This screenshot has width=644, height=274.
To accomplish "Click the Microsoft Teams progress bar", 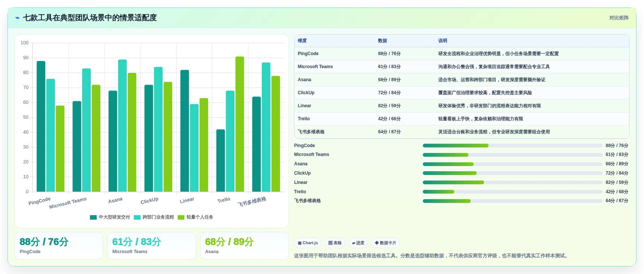I will pyautogui.click(x=512, y=155).
